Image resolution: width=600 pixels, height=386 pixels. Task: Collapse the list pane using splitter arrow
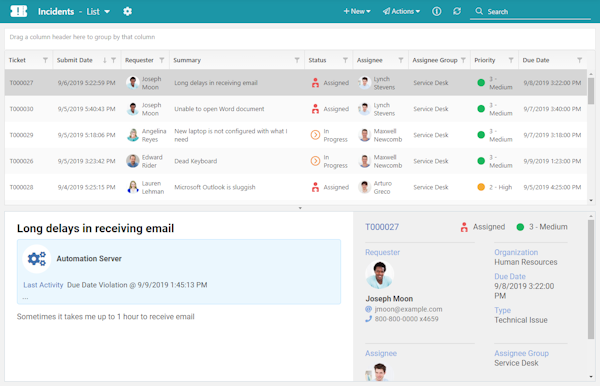pyautogui.click(x=300, y=208)
